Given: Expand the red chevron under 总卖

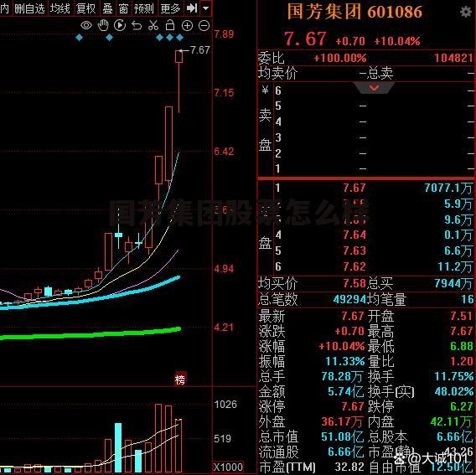Looking at the screenshot, I should pyautogui.click(x=374, y=88).
